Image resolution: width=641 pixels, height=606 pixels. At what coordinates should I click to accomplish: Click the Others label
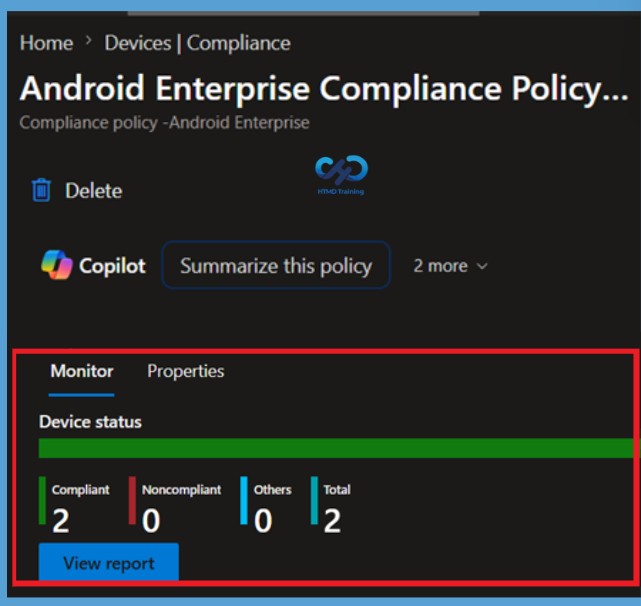pyautogui.click(x=273, y=489)
